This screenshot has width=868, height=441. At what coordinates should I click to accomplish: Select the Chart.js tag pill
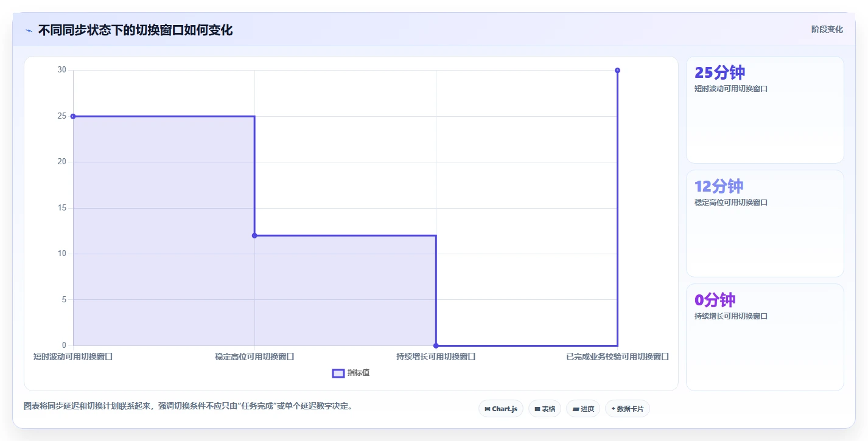tap(501, 409)
